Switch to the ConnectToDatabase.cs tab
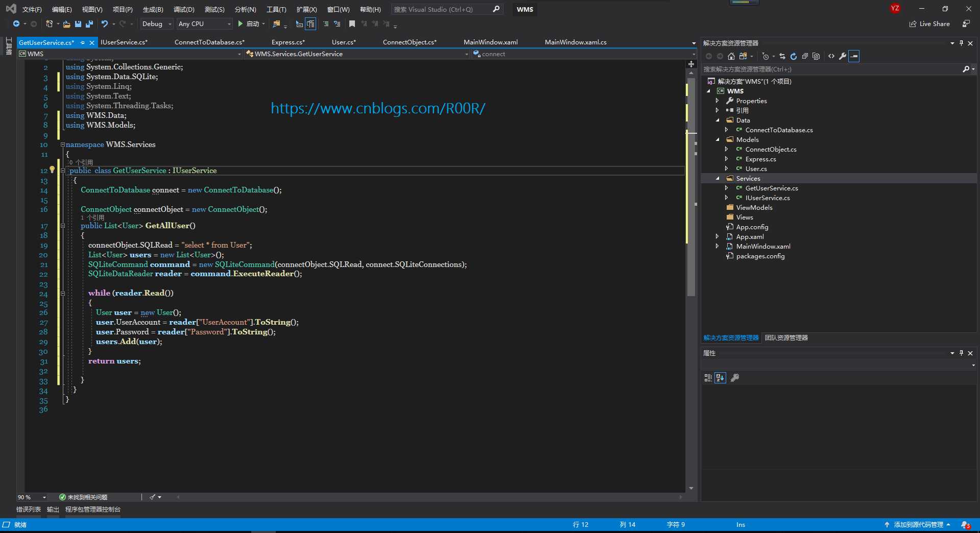 coord(209,42)
